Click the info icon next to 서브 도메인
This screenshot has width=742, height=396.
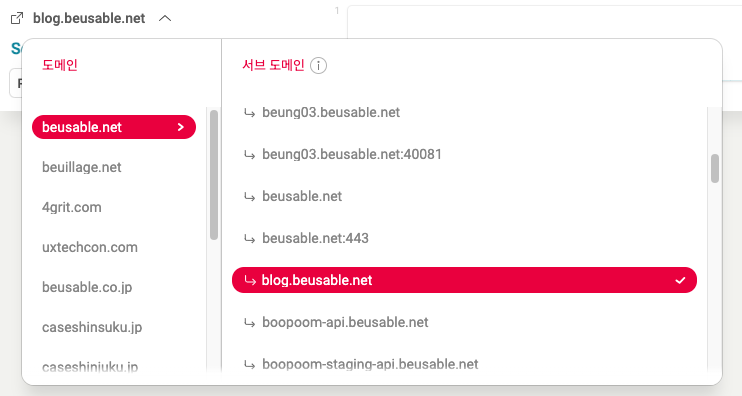(318, 65)
